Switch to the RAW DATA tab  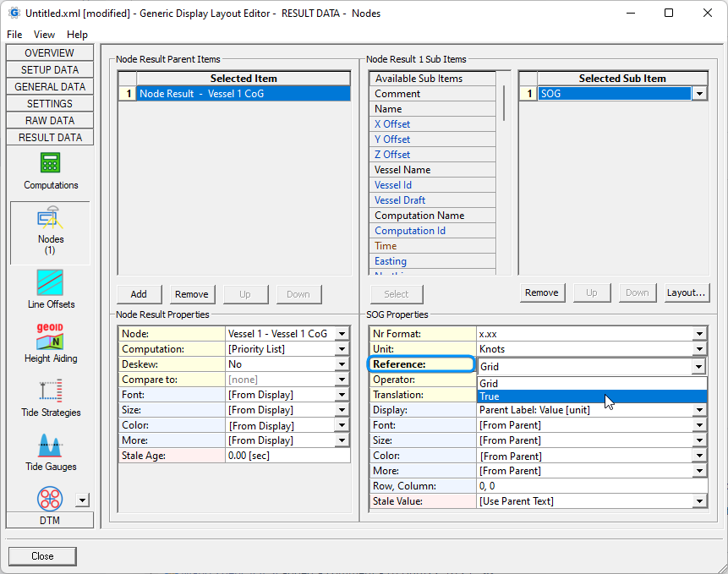pos(50,120)
